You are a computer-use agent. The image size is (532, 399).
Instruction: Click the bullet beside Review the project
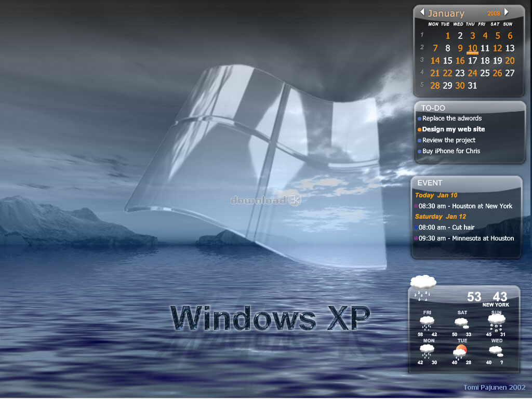pos(420,140)
